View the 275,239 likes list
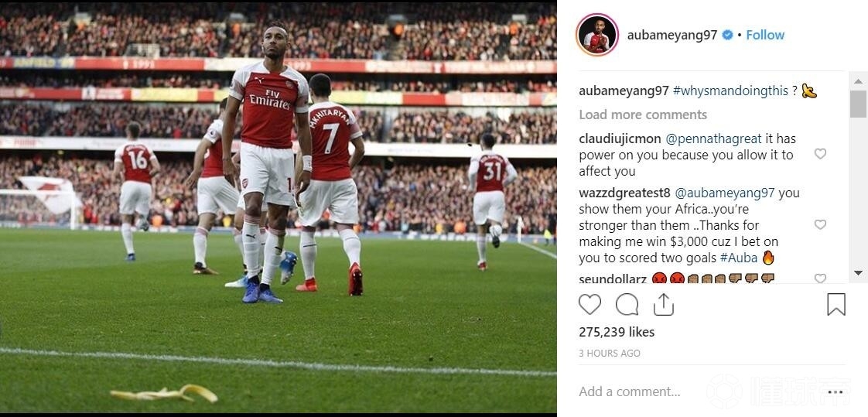This screenshot has width=868, height=417. (617, 332)
